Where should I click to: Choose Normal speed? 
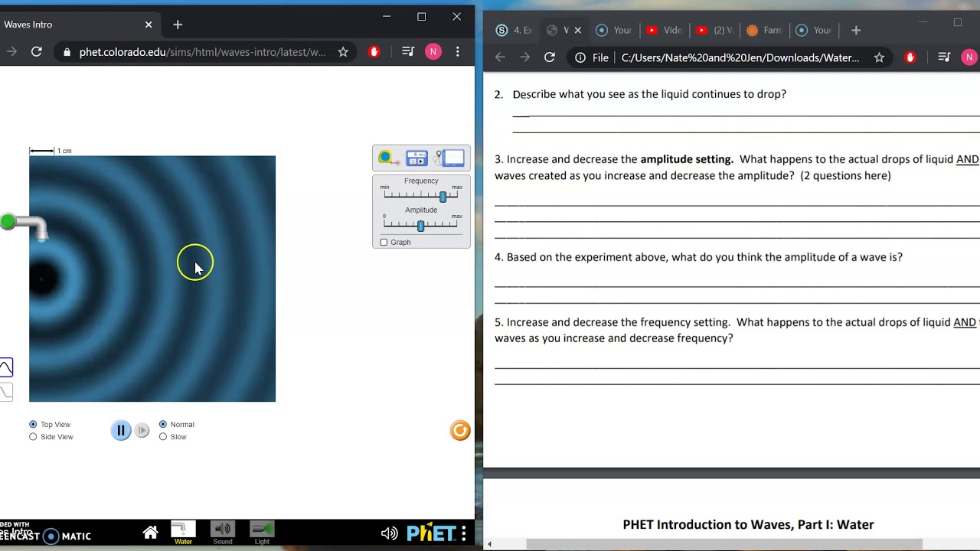(x=163, y=424)
